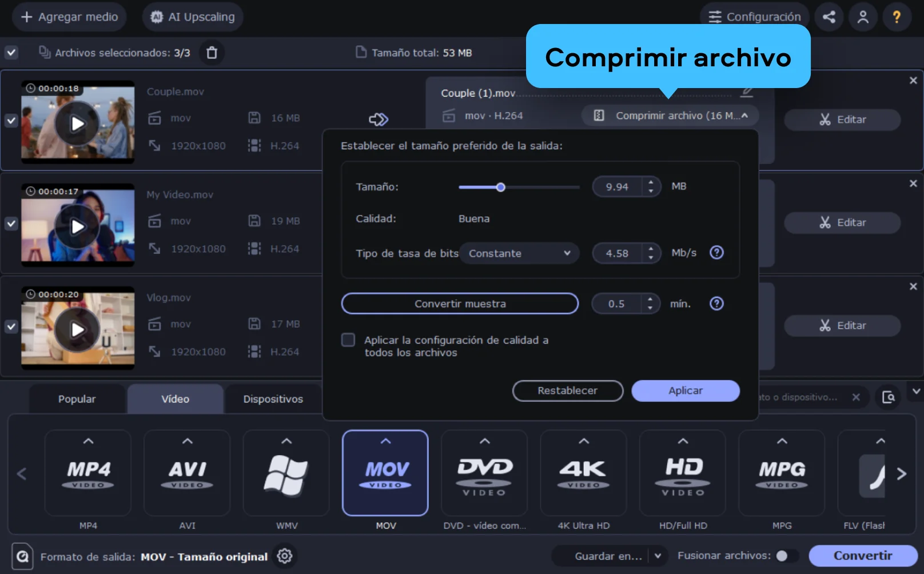The height and width of the screenshot is (574, 924).
Task: Open Configuración settings
Action: (x=755, y=17)
